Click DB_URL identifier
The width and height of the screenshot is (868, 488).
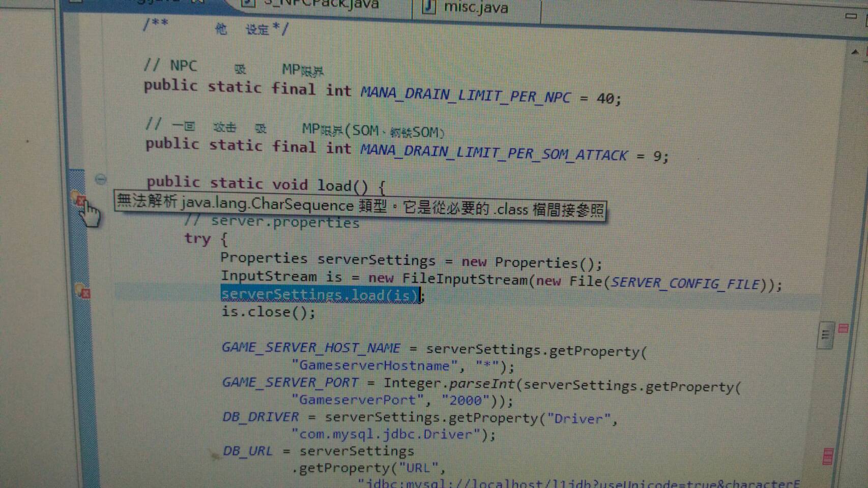click(248, 451)
